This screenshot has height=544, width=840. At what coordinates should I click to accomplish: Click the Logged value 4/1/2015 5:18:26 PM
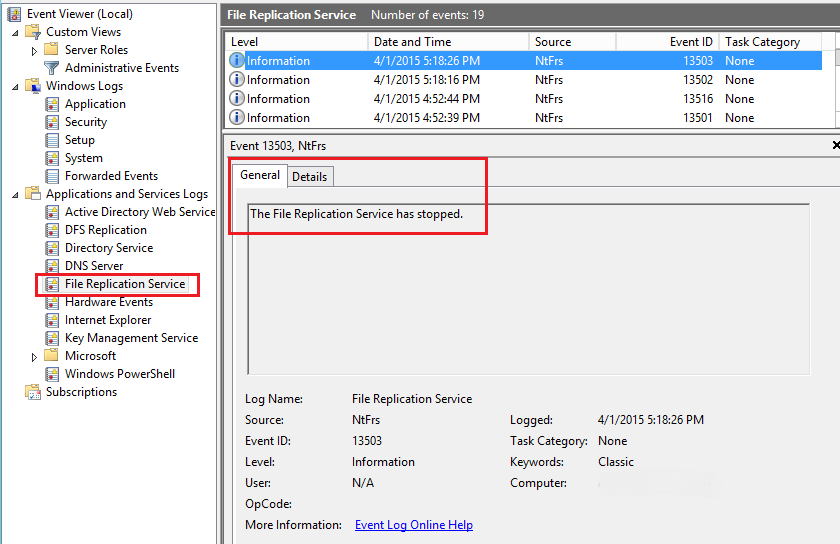[650, 420]
